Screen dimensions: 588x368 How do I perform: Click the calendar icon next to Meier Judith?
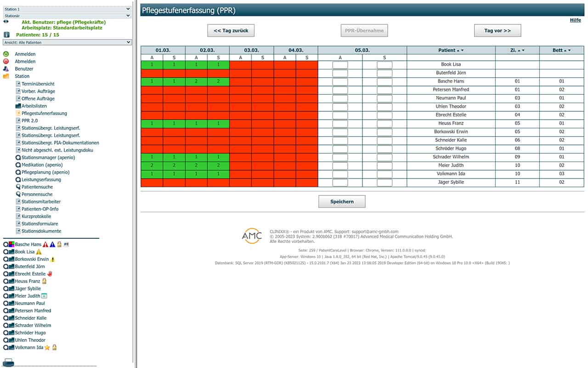[x=44, y=296]
